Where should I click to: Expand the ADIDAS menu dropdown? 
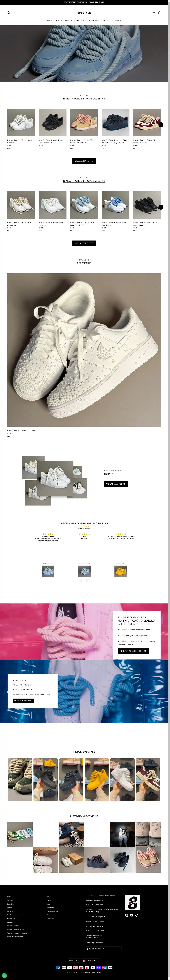point(58,20)
